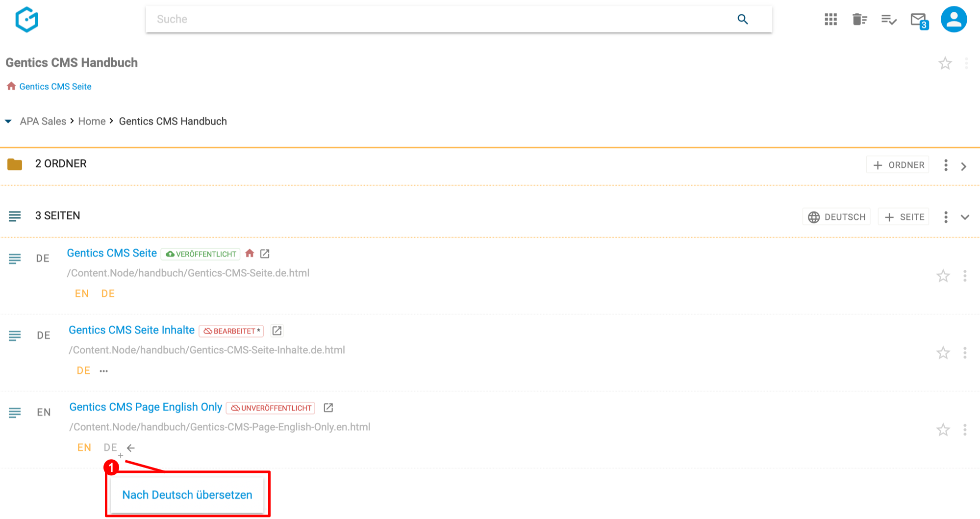Open options menu for English Only page
This screenshot has width=980, height=519.
tap(965, 430)
